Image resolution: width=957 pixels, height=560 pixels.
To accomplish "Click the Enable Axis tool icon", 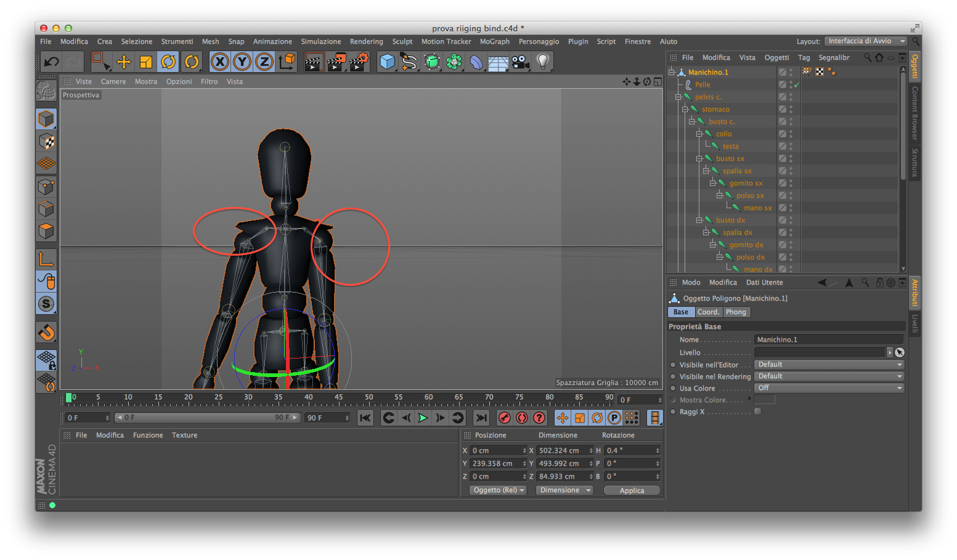I will coord(46,259).
